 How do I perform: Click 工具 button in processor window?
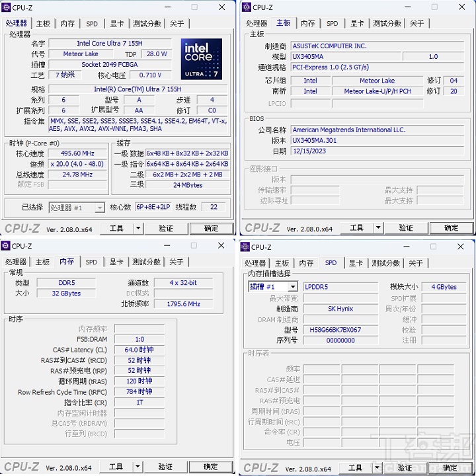[x=116, y=228]
